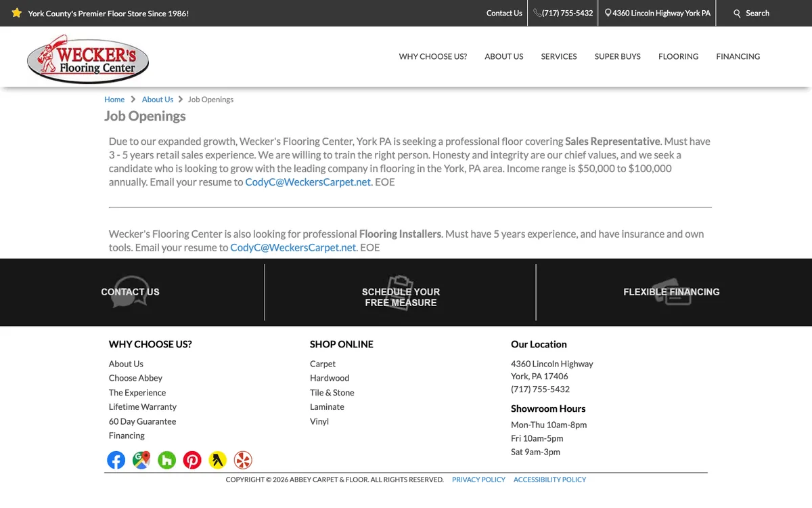The width and height of the screenshot is (812, 508).
Task: Click the Contact Us banner button
Action: click(x=130, y=292)
